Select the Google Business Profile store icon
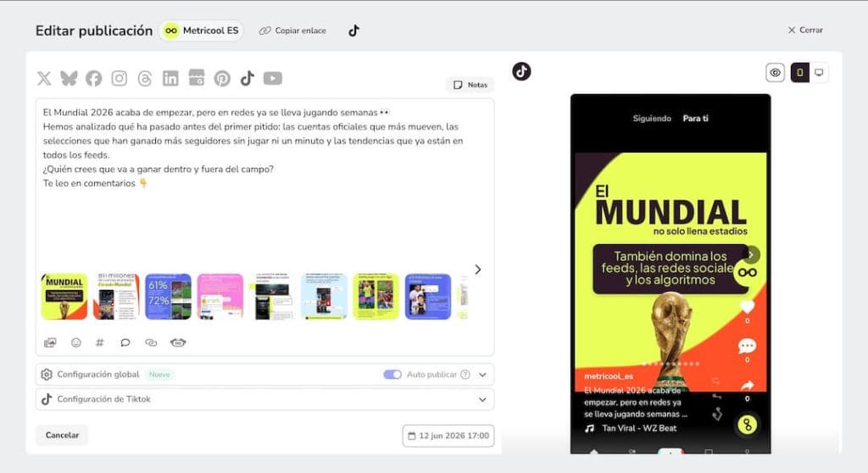Viewport: 868px width, 473px height. point(197,78)
